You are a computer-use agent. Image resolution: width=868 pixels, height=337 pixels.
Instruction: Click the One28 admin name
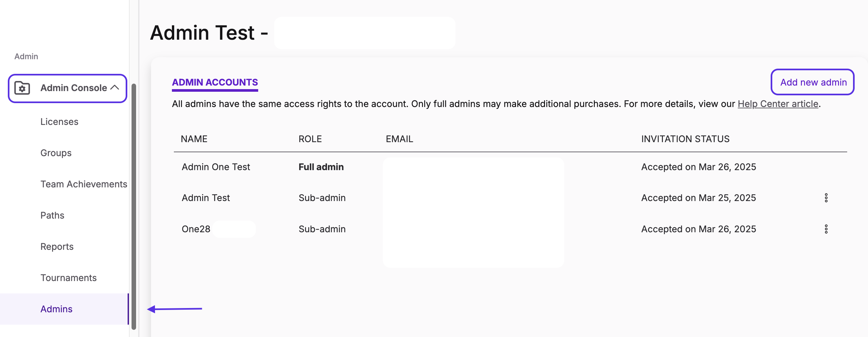[196, 229]
